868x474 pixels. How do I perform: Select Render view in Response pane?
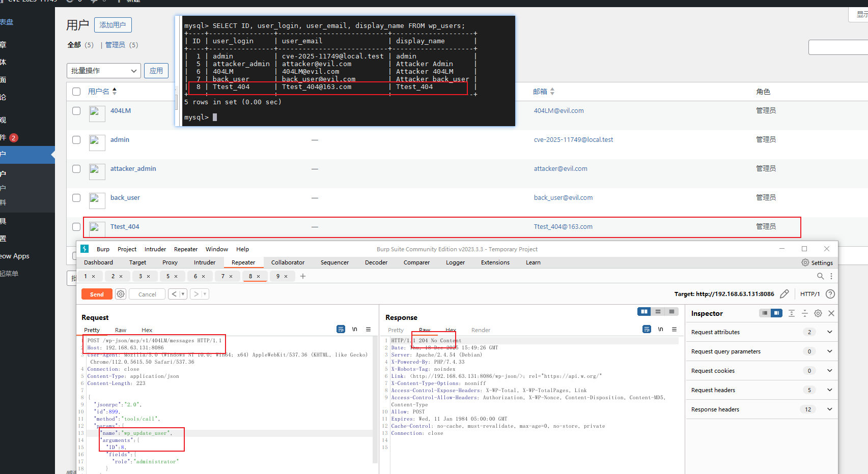(x=481, y=330)
